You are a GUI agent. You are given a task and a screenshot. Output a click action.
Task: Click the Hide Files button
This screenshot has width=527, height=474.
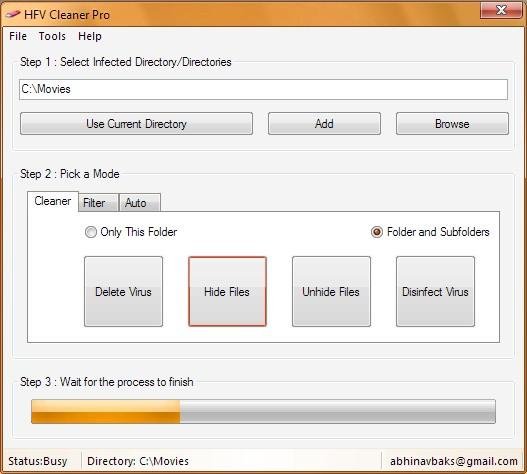[227, 291]
